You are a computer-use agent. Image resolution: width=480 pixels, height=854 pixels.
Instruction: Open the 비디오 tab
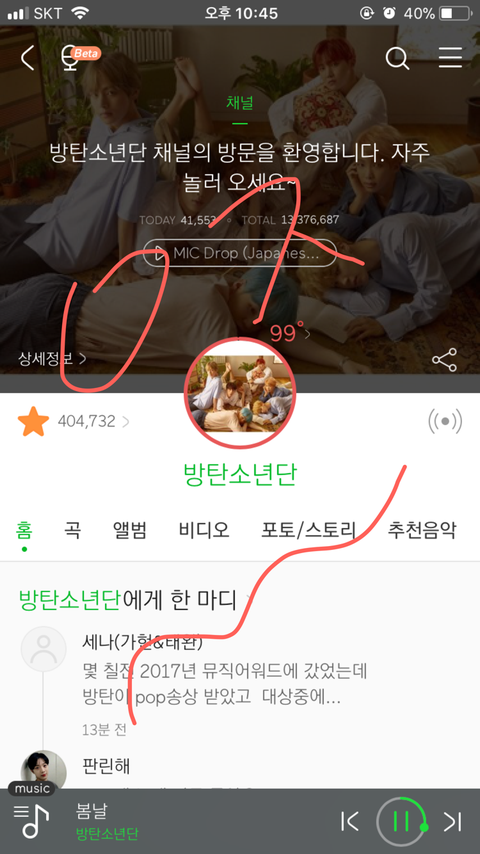tap(204, 529)
